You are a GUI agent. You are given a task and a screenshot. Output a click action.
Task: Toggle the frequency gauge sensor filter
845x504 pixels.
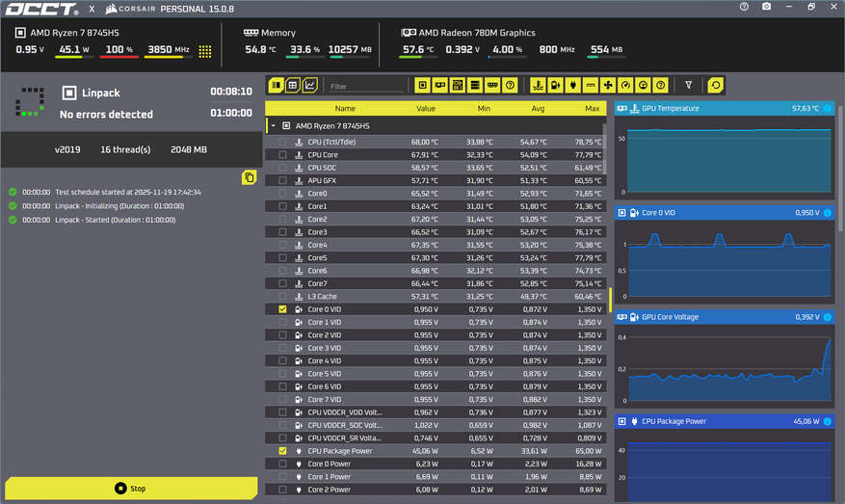coord(625,85)
